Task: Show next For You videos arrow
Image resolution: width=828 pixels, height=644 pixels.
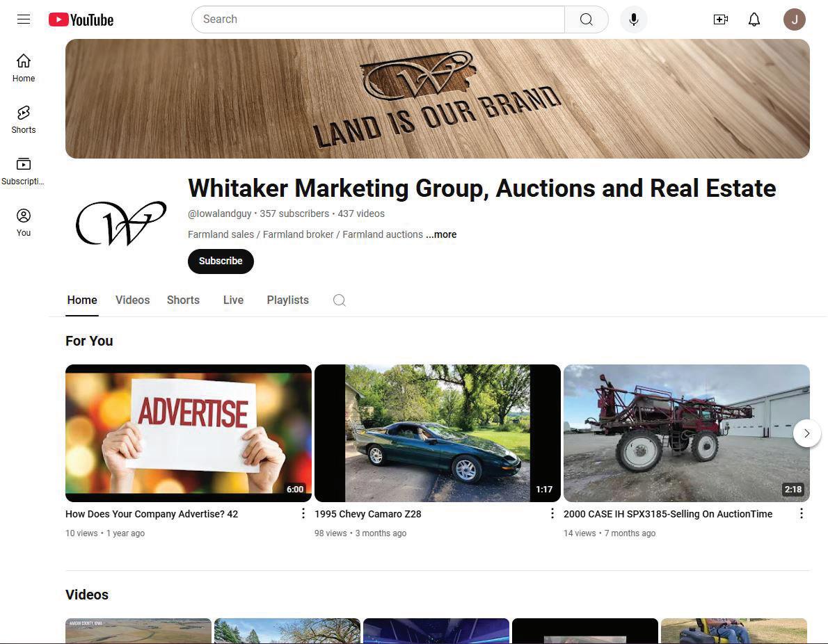Action: pos(807,433)
